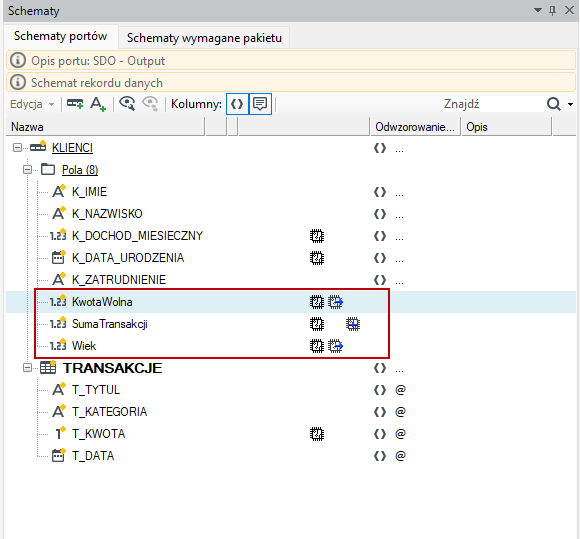This screenshot has height=539, width=580.
Task: Click the add field 'A+' icon
Action: tap(98, 104)
